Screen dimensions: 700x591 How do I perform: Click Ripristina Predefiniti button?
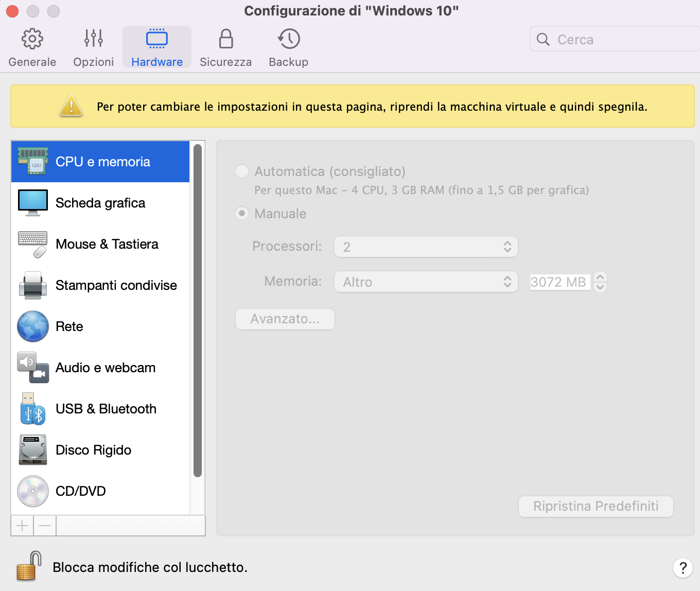(x=596, y=507)
